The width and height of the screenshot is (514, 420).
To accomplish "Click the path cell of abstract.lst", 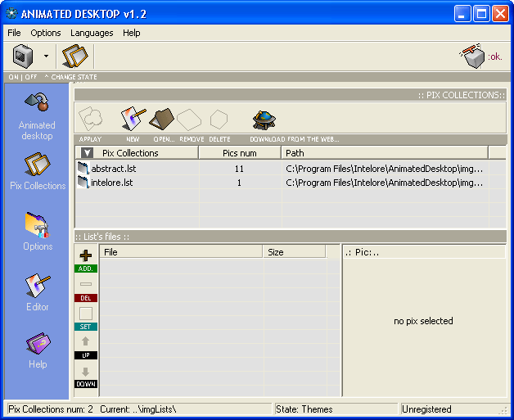I will (384, 169).
